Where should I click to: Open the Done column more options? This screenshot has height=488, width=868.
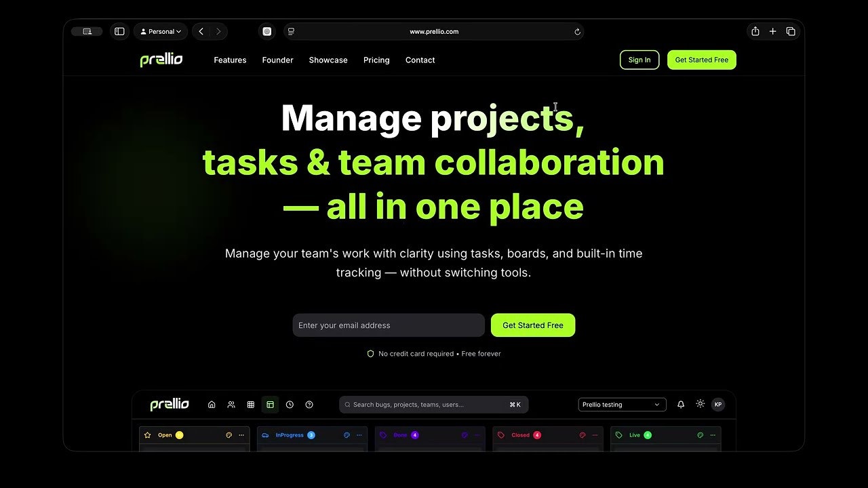[x=477, y=435]
